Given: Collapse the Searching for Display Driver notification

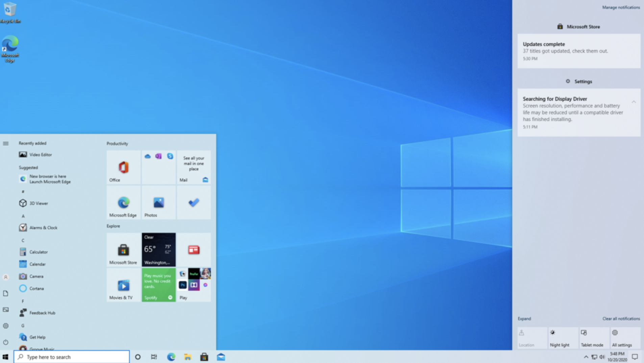Looking at the screenshot, I should click(634, 102).
